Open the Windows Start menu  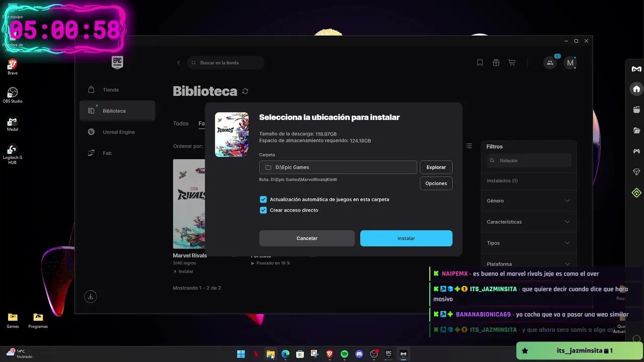pyautogui.click(x=241, y=354)
